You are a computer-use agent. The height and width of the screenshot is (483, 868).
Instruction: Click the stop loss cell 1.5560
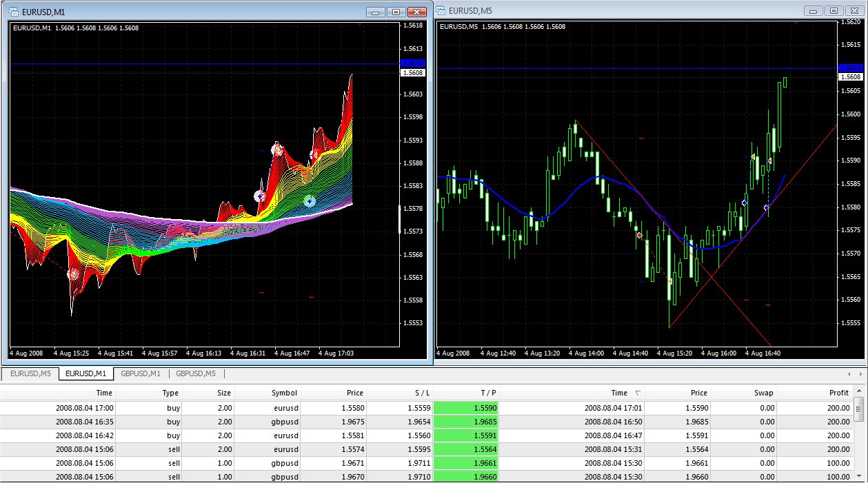(x=400, y=435)
